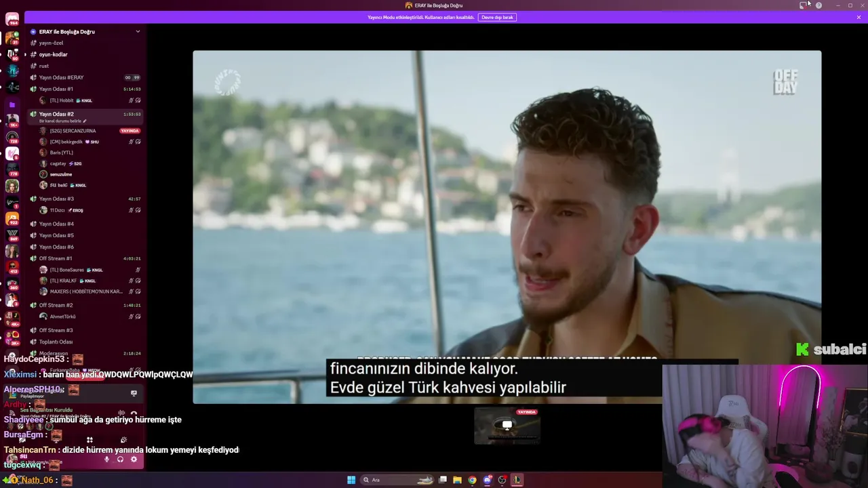Open server icon with 728 badge

(12, 137)
